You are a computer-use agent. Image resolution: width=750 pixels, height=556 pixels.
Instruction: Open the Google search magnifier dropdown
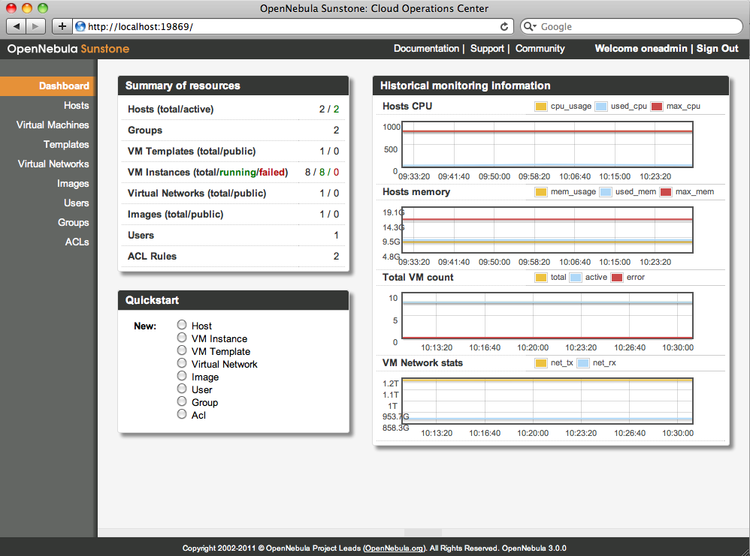[x=530, y=26]
